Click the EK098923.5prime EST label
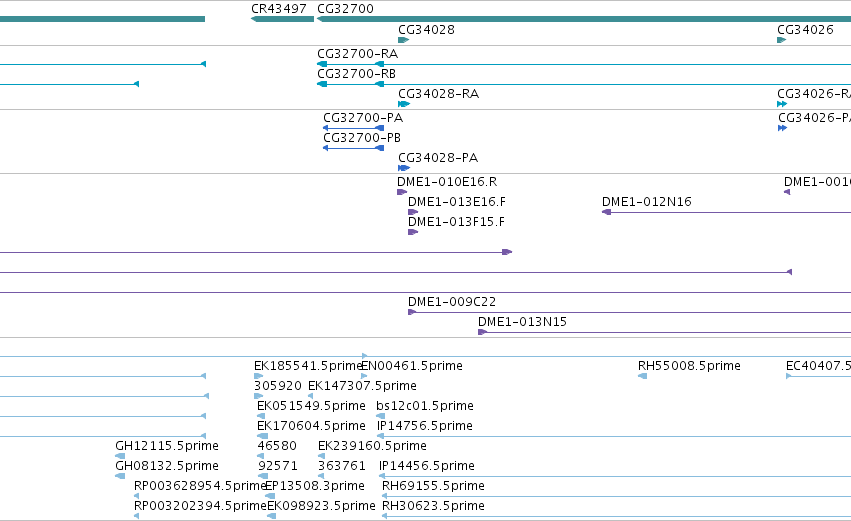The height and width of the screenshot is (521, 851). coord(321,506)
